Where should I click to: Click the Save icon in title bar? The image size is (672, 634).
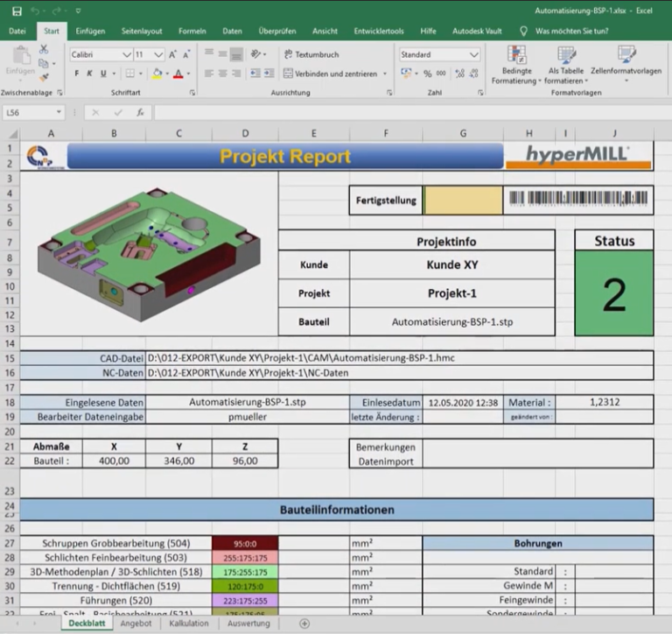click(17, 11)
